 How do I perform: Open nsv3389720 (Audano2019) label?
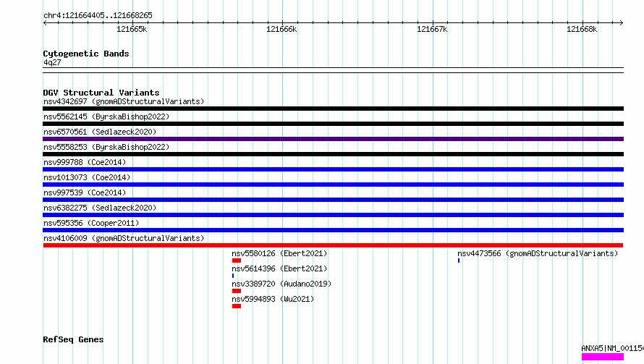281,284
